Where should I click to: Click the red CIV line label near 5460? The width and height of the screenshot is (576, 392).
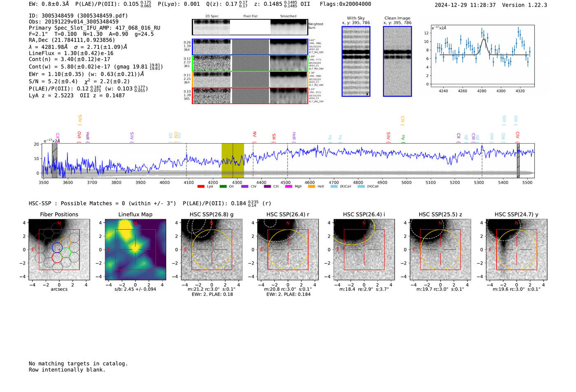point(518,137)
